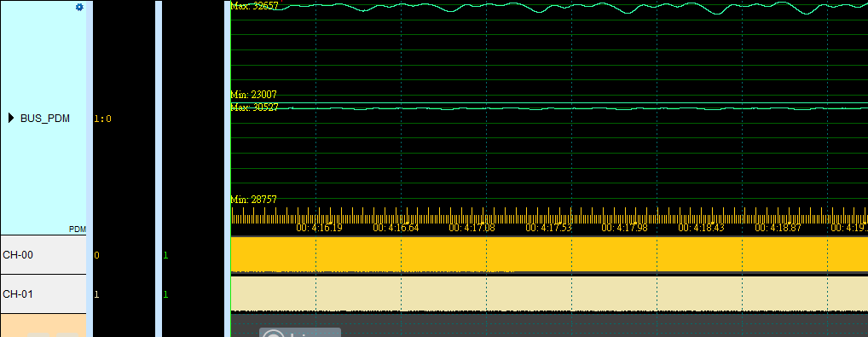
Task: Click timestamp 00:4:16.19 on the time ruler
Action: coord(320,228)
